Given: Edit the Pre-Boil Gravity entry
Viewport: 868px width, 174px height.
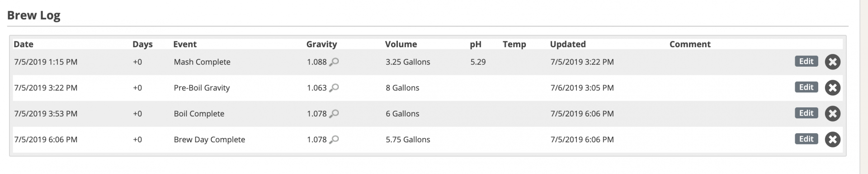Looking at the screenshot, I should pos(807,87).
